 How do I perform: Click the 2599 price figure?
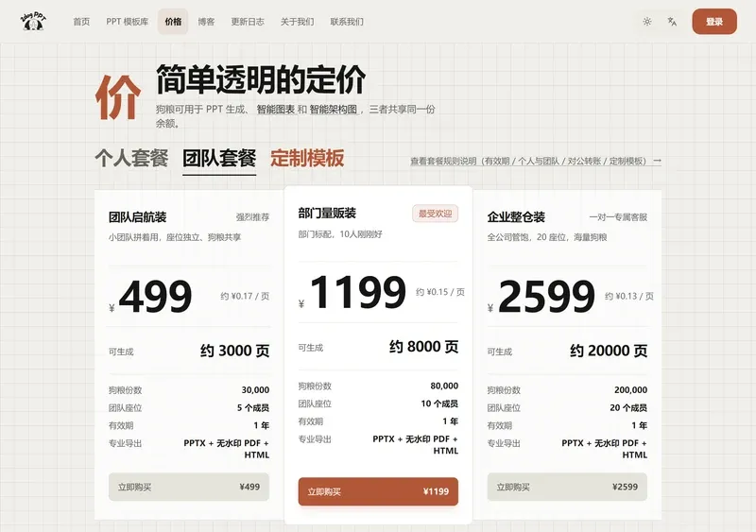click(547, 296)
